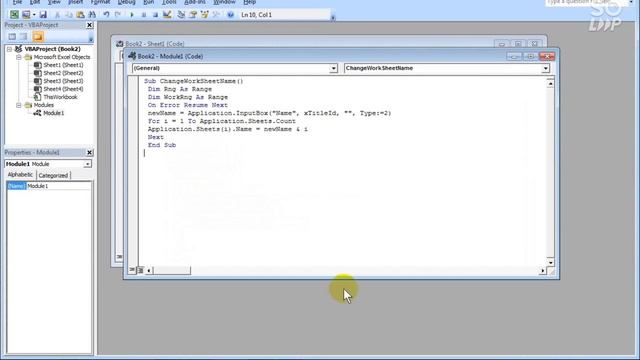Screen dimensions: 640x360
Task: Open the dropdown arrow beside Insert UserForm
Action: 34,15
